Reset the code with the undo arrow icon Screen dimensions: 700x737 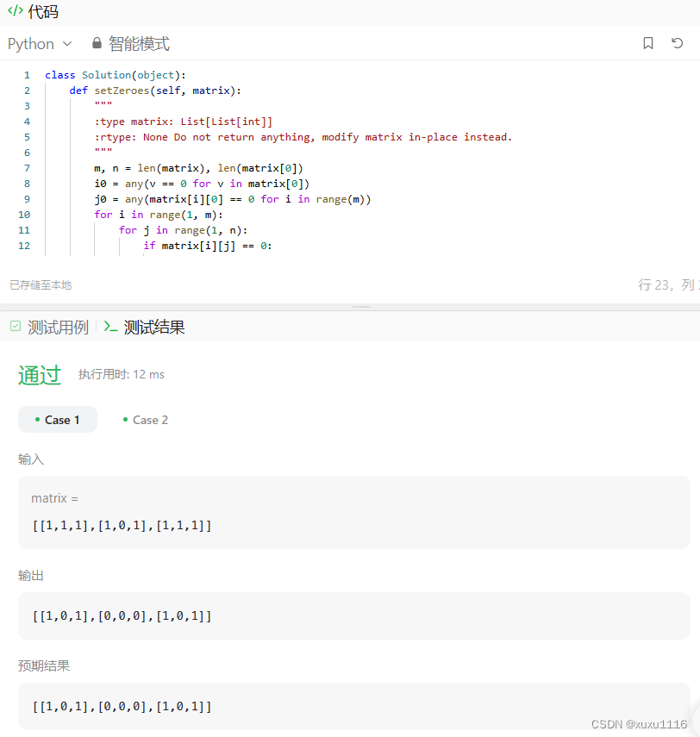click(x=677, y=43)
